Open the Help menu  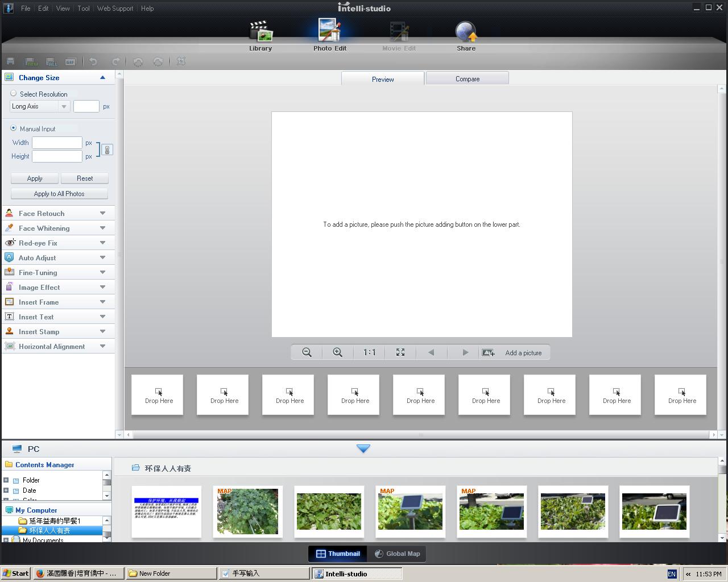pyautogui.click(x=147, y=9)
